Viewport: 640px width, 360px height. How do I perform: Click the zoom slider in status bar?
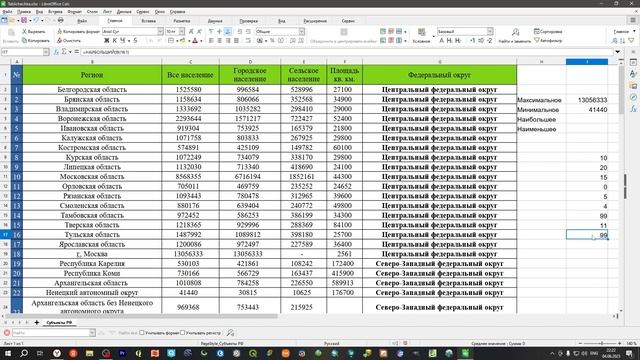(x=600, y=344)
